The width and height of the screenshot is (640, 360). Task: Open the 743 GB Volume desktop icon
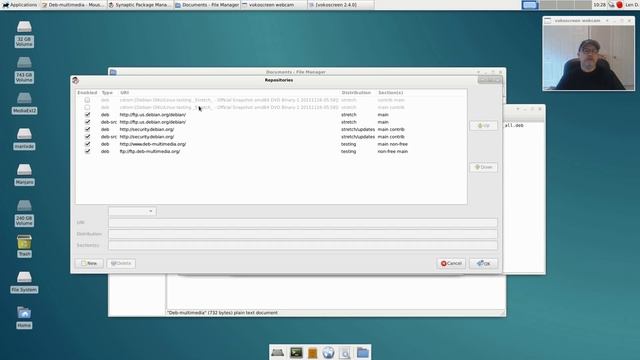(x=24, y=69)
